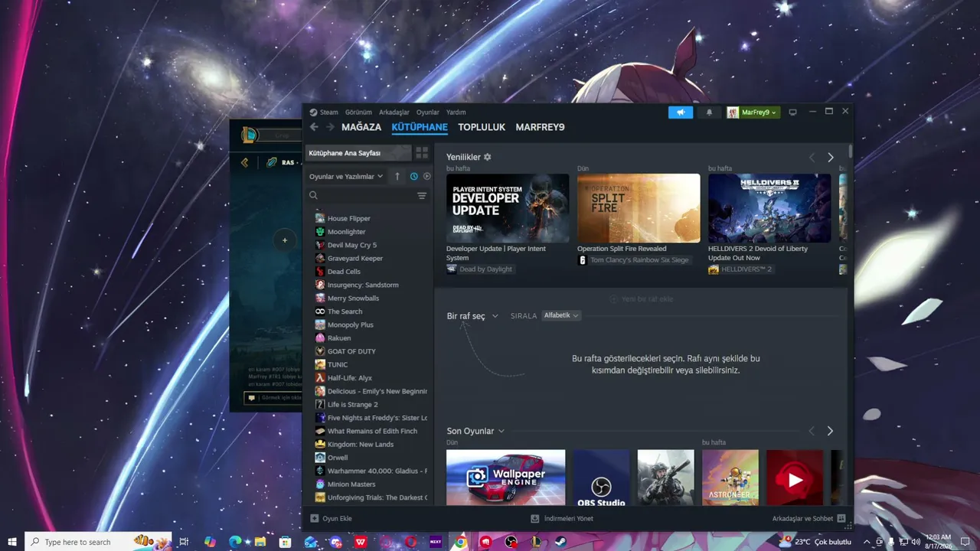Open Google Chrome from the taskbar

(460, 542)
